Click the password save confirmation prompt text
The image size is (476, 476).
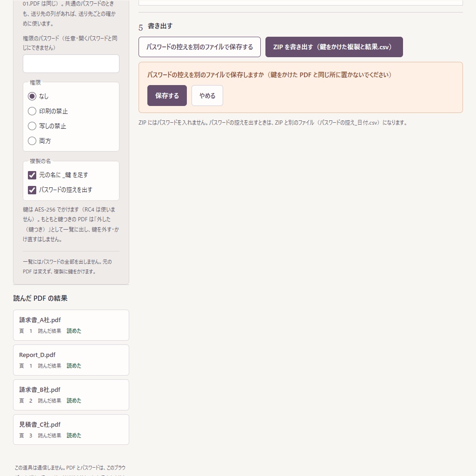click(x=270, y=75)
